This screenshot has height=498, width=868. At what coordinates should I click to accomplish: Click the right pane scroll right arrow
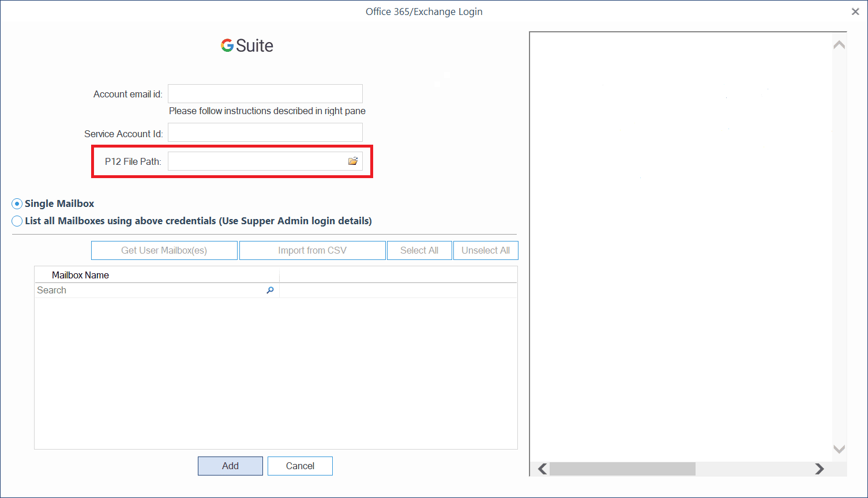pyautogui.click(x=819, y=469)
